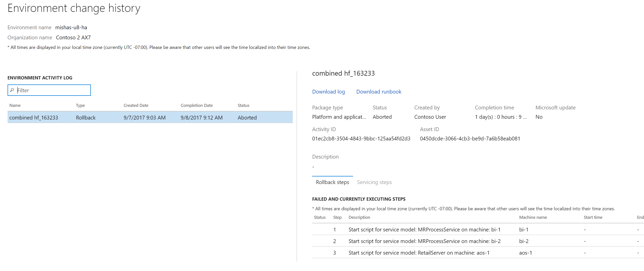Open the Download log link
The image size is (644, 271).
tap(328, 92)
